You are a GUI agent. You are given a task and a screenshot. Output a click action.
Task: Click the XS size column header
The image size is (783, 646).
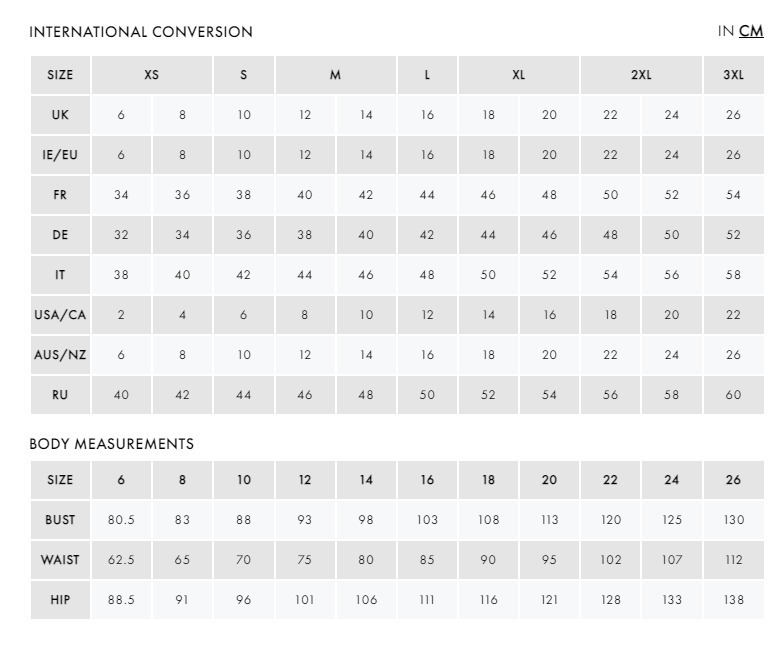pyautogui.click(x=152, y=75)
